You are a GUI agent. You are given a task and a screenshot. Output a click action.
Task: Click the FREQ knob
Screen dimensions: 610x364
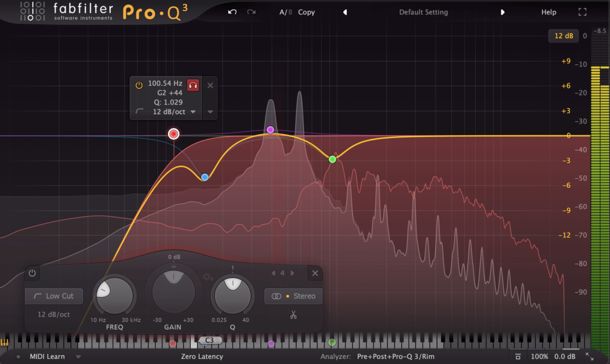click(x=115, y=296)
